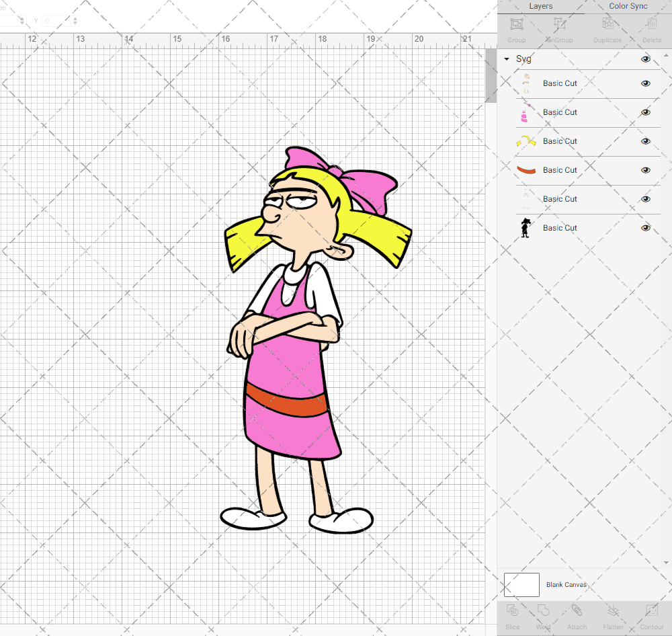Select the Slice tool
The height and width of the screenshot is (636, 672).
[x=513, y=610]
